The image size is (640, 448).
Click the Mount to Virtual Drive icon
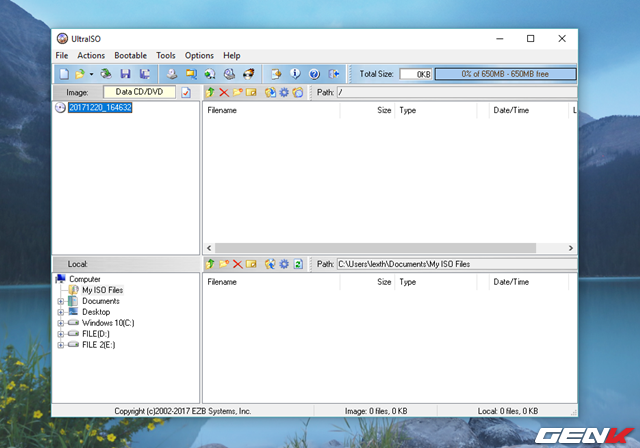click(x=229, y=74)
